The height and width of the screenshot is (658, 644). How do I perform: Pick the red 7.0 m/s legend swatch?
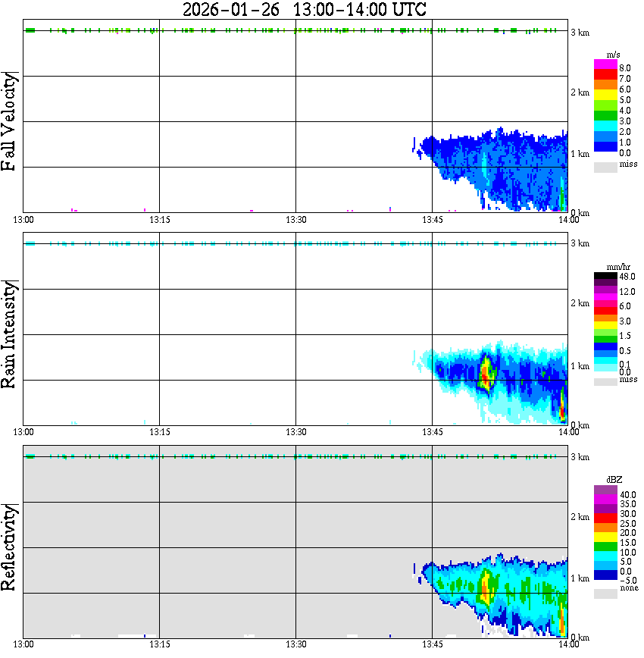605,75
